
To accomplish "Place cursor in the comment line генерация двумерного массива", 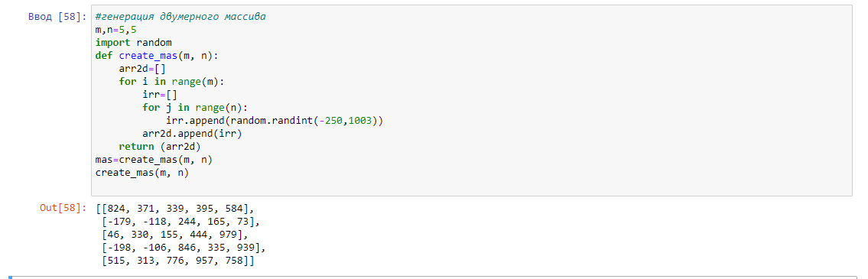I will (x=180, y=17).
